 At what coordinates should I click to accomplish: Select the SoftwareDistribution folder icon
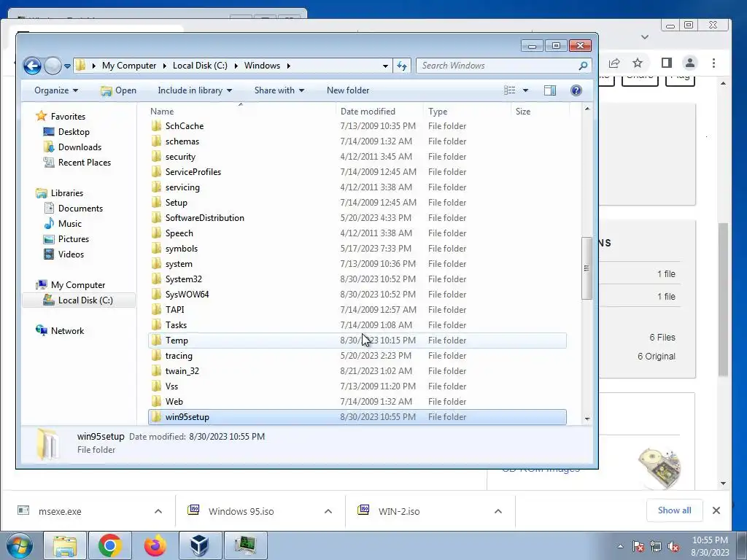coord(156,217)
